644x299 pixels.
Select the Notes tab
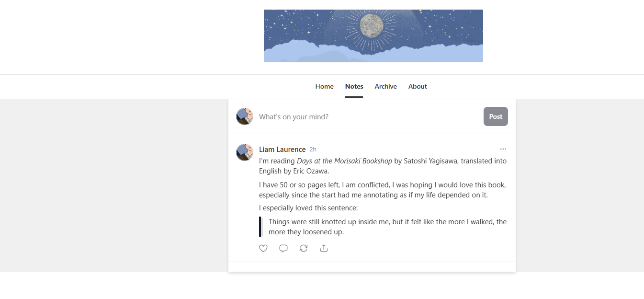tap(354, 87)
